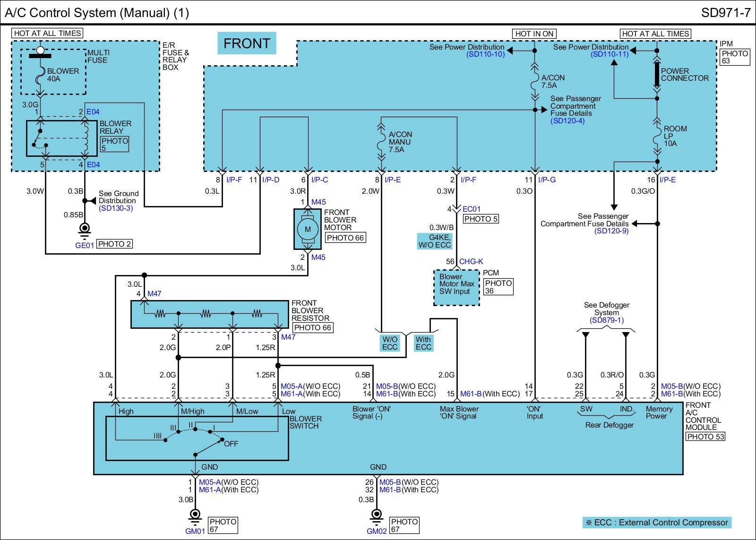Click the GM01 ground symbol

[195, 514]
